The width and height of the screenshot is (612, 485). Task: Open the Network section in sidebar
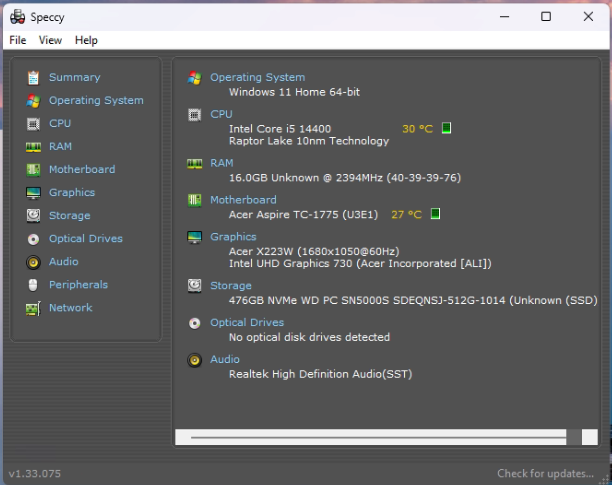[x=71, y=308]
